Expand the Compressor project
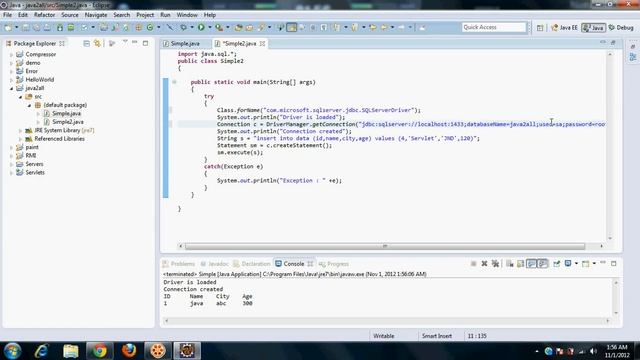The image size is (640, 360). 11,54
